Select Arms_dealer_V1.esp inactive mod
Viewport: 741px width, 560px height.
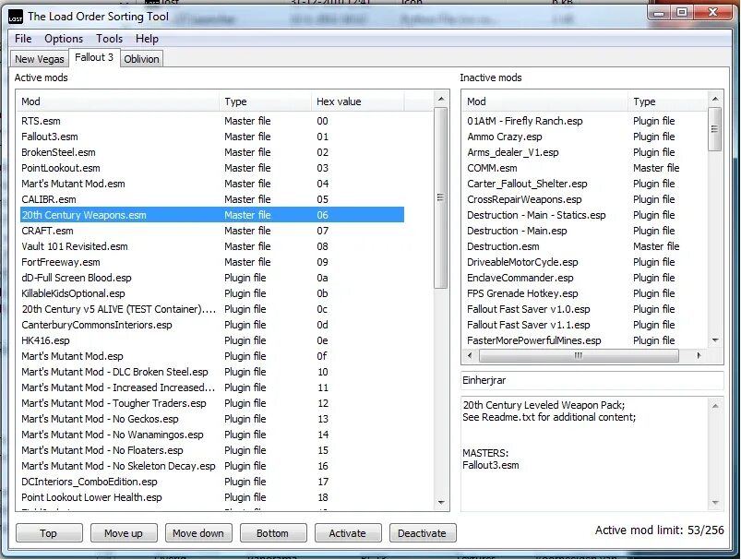coord(585,152)
